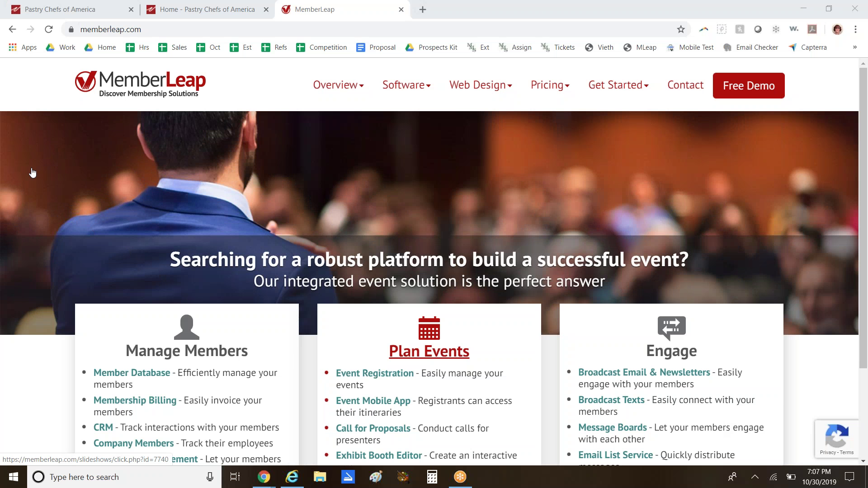868x488 pixels.
Task: Open the Message Boards link
Action: pos(613,427)
